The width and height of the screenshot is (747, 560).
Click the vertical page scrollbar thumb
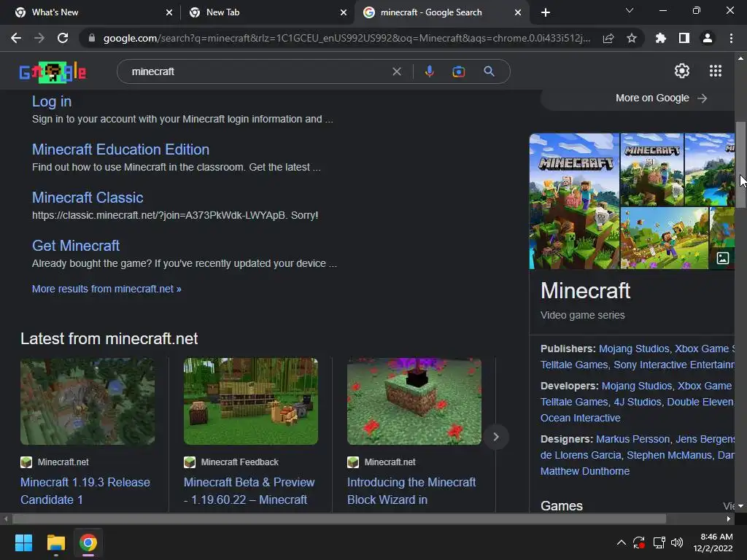click(740, 165)
